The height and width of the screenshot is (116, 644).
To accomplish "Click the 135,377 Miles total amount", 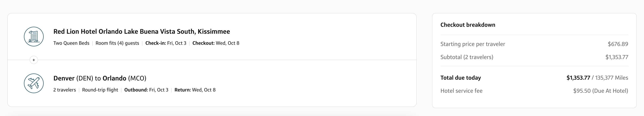I will coord(611,78).
